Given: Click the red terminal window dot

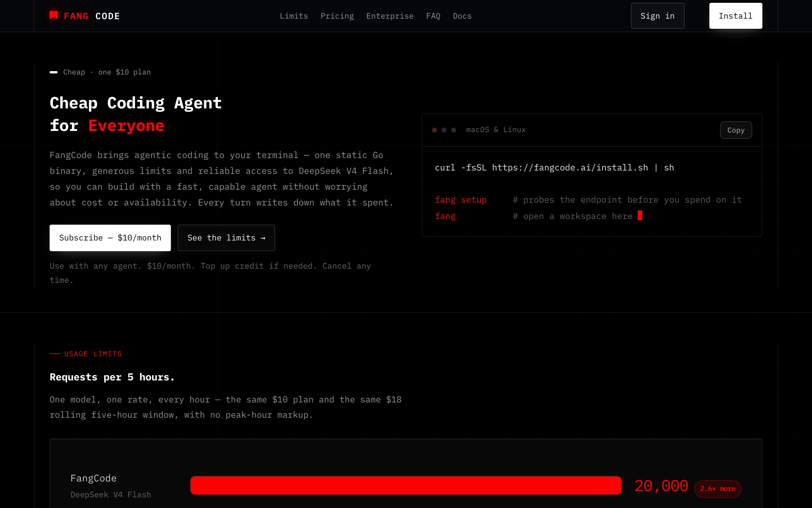Looking at the screenshot, I should [x=434, y=130].
